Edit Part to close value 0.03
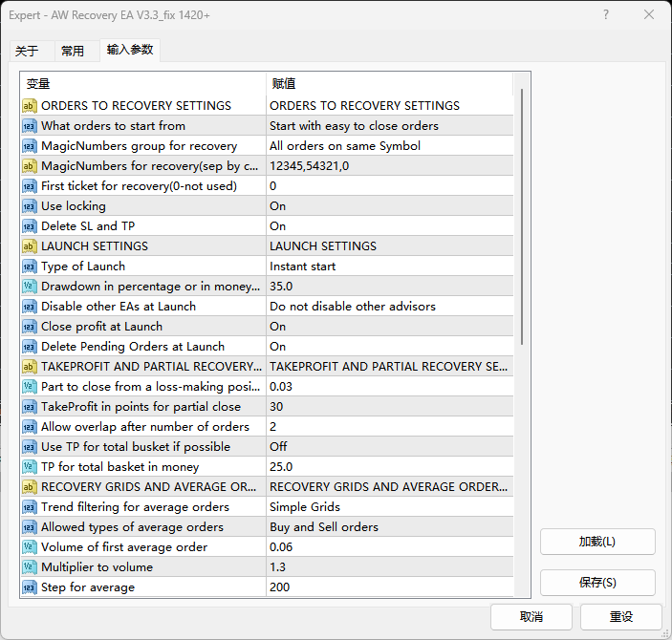 coord(390,387)
